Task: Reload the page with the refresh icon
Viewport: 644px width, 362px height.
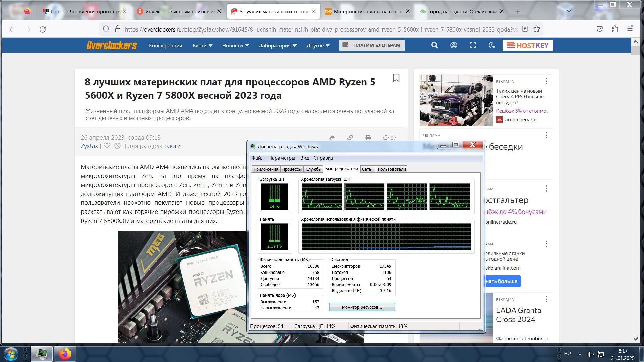Action: coord(43,29)
